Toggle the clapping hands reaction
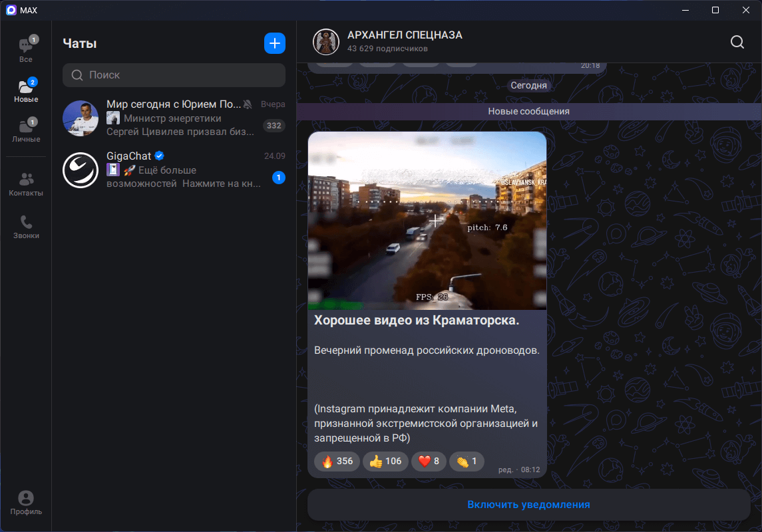Viewport: 762px width, 532px height. click(467, 462)
